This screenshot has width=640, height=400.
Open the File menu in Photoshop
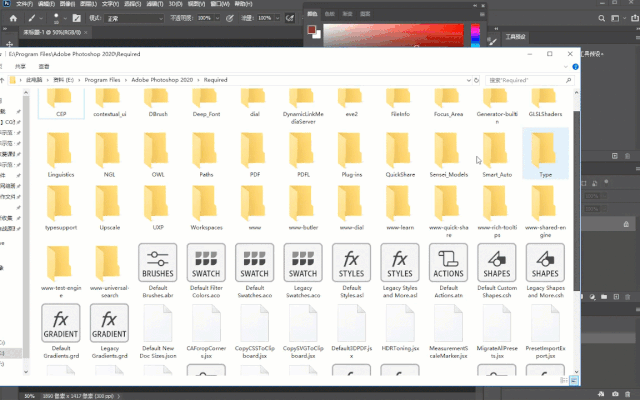coord(24,4)
